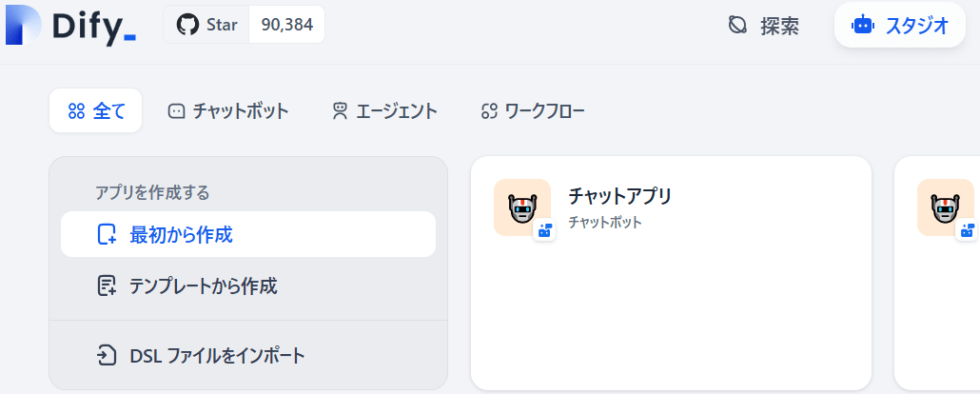Open the チャットアプリ app card
The height and width of the screenshot is (394, 980).
tap(671, 286)
